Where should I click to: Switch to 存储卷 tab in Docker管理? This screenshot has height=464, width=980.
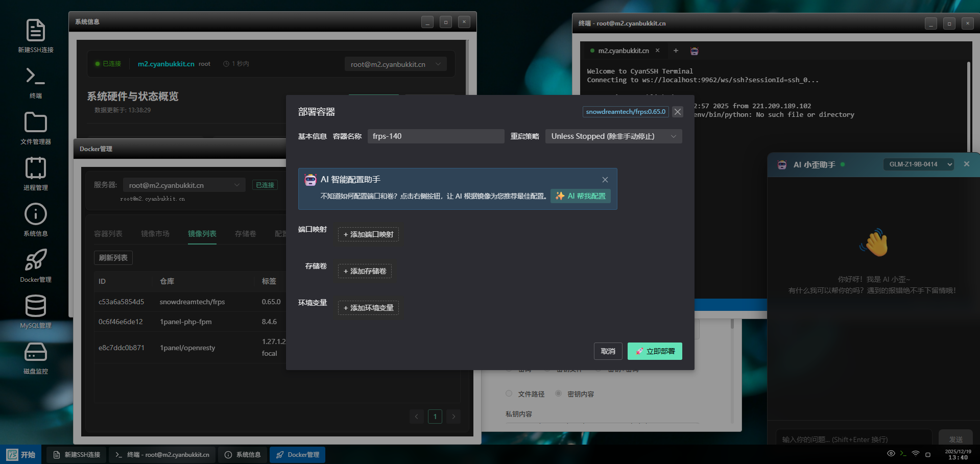point(246,233)
